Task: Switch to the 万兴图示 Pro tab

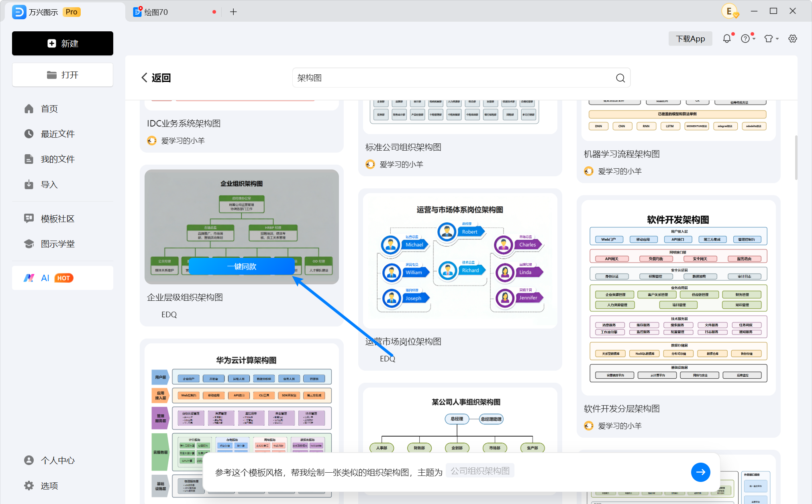Action: click(65, 12)
